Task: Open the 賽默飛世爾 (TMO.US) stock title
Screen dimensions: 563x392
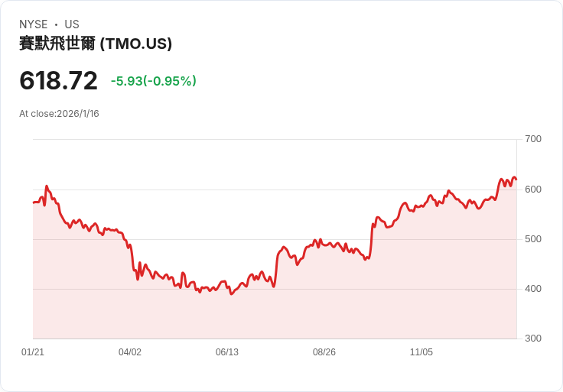Action: (x=96, y=44)
